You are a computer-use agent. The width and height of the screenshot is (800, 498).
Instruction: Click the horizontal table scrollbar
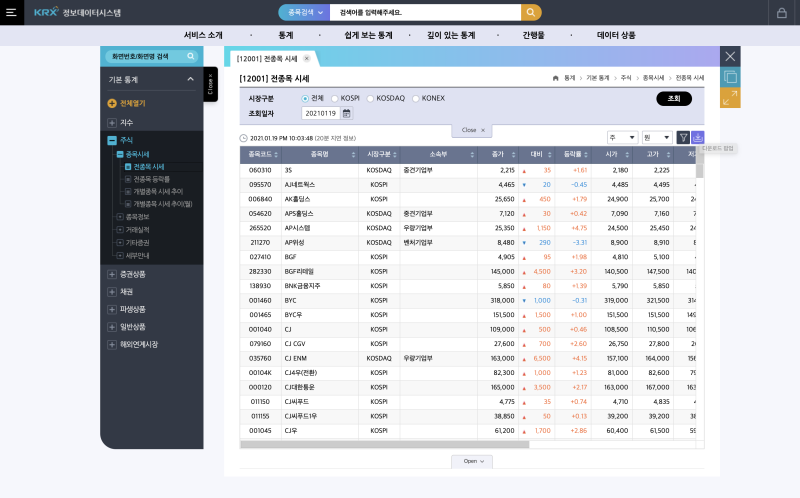coord(385,444)
